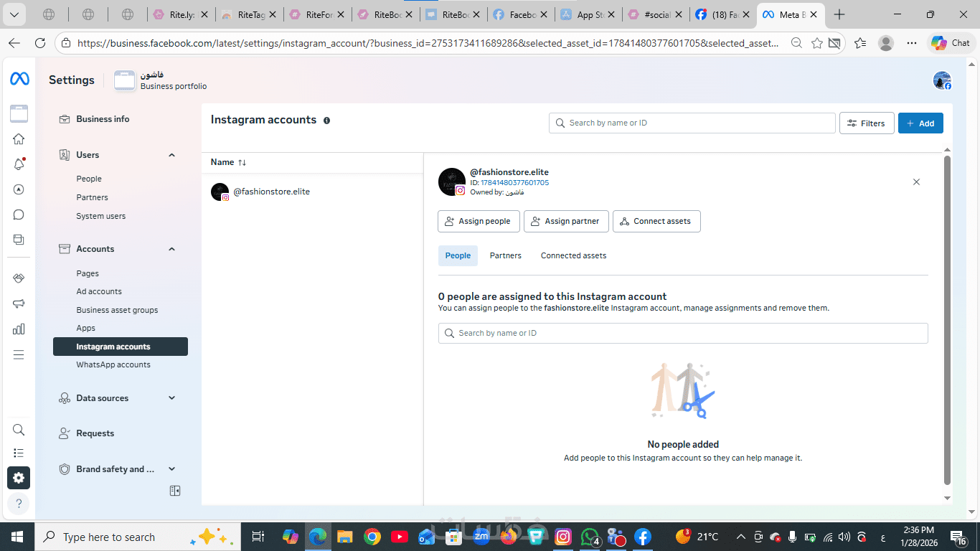The height and width of the screenshot is (551, 980).
Task: Open the megaphone Ads icon
Action: point(19,303)
